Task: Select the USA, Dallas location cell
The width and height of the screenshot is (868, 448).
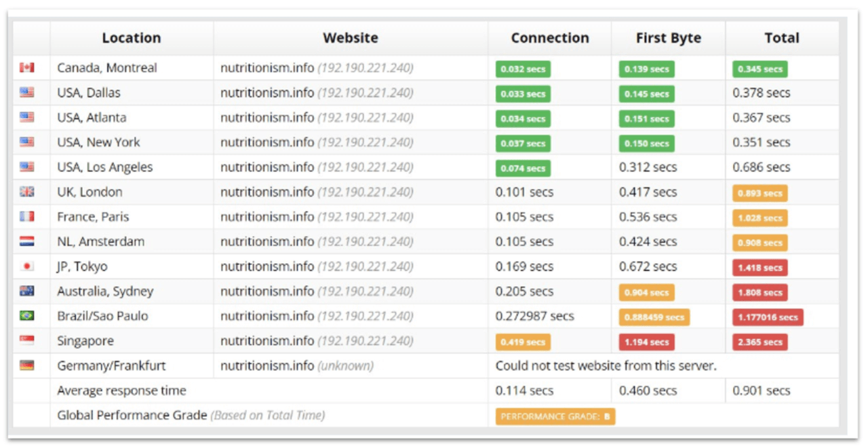Action: tap(132, 92)
